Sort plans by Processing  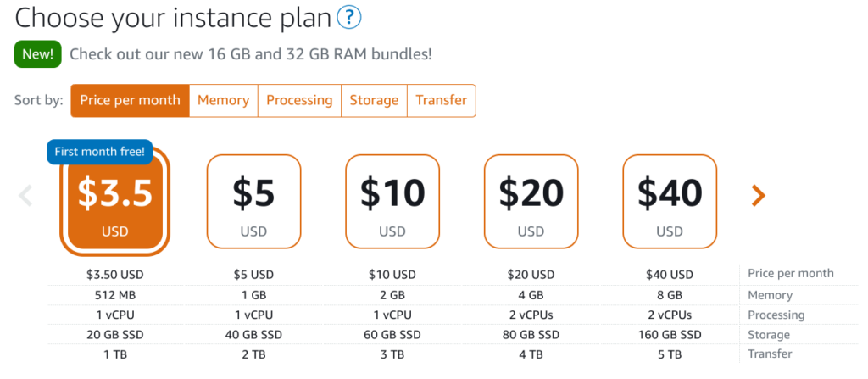click(x=299, y=100)
